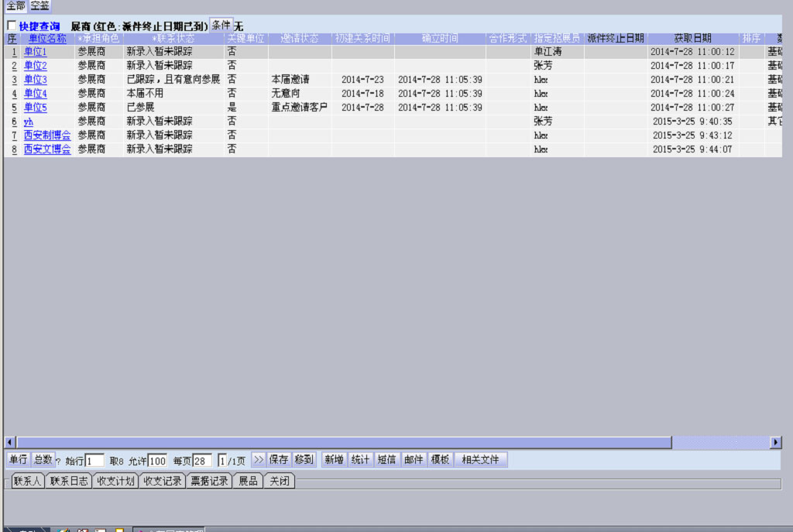Screen dimensions: 793x532
Task: Click the 短信 SMS button
Action: (x=386, y=460)
